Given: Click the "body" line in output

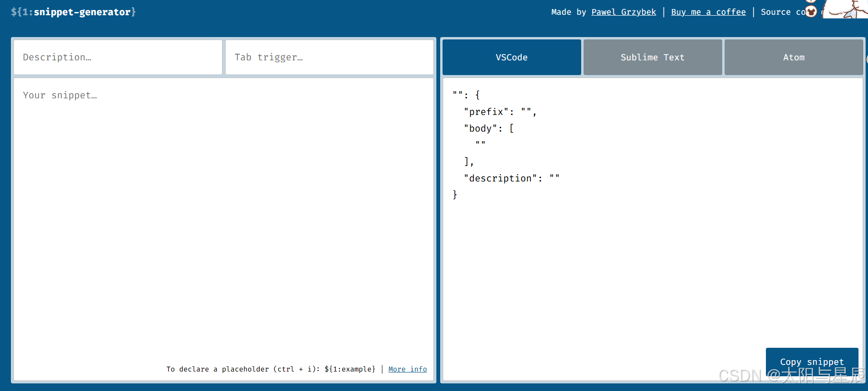Looking at the screenshot, I should [x=489, y=128].
